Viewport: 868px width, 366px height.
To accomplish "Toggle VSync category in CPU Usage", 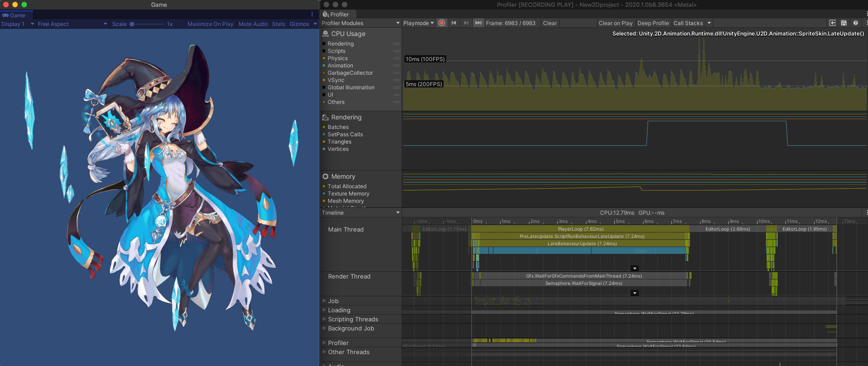I will click(x=324, y=80).
